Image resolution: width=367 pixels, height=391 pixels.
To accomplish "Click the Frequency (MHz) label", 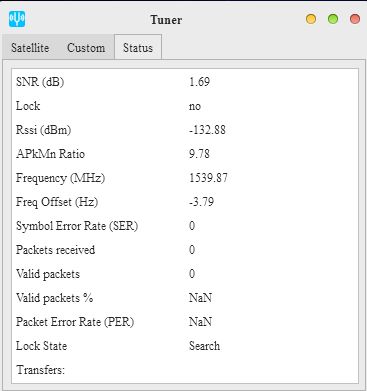I will [60, 178].
